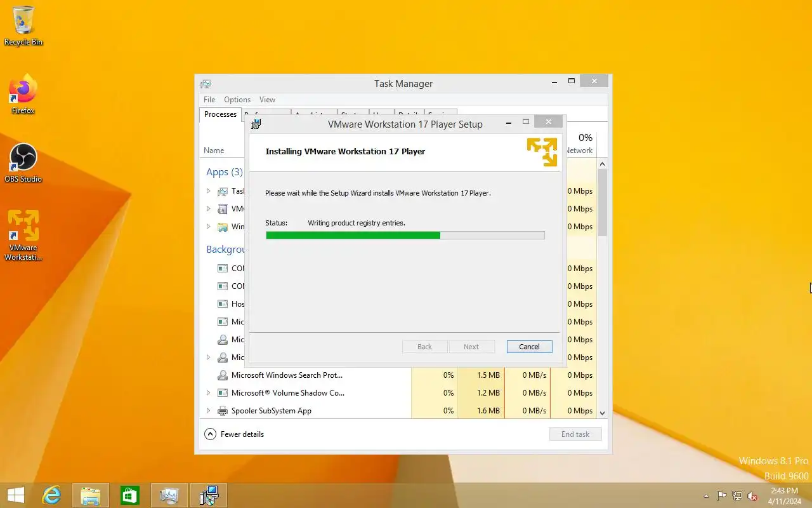Select the Microsoft Windows Search Prot row name
This screenshot has height=508, width=812.
[287, 375]
